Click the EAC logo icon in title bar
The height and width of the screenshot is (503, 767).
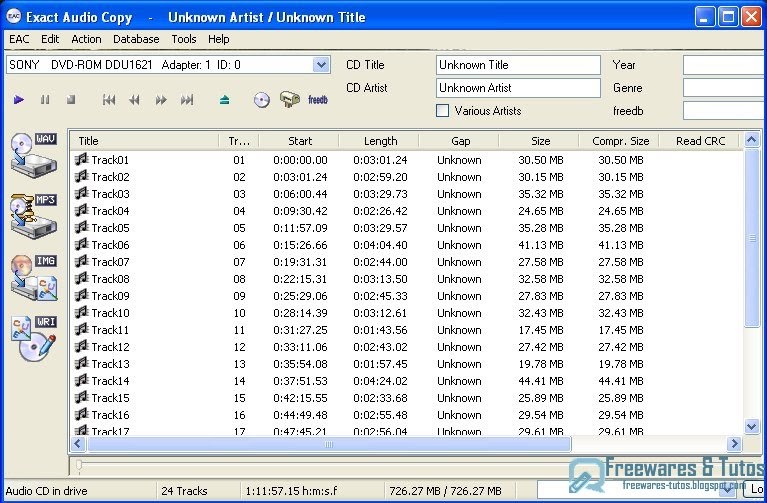click(x=13, y=16)
